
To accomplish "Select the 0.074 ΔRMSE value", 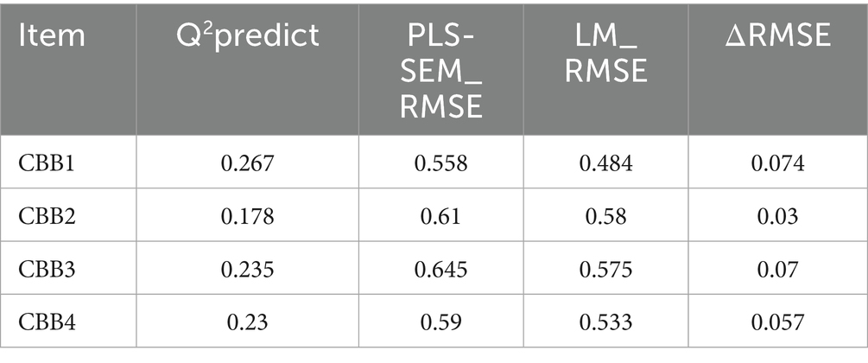I will [x=778, y=162].
